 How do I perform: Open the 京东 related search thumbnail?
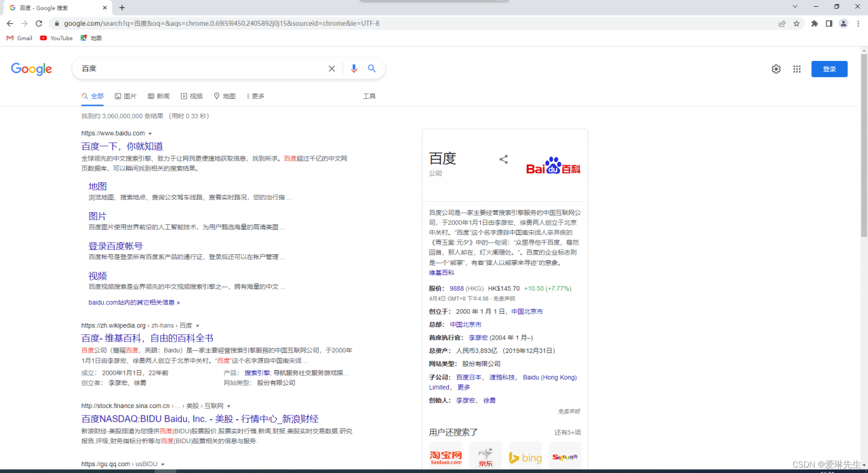point(486,455)
